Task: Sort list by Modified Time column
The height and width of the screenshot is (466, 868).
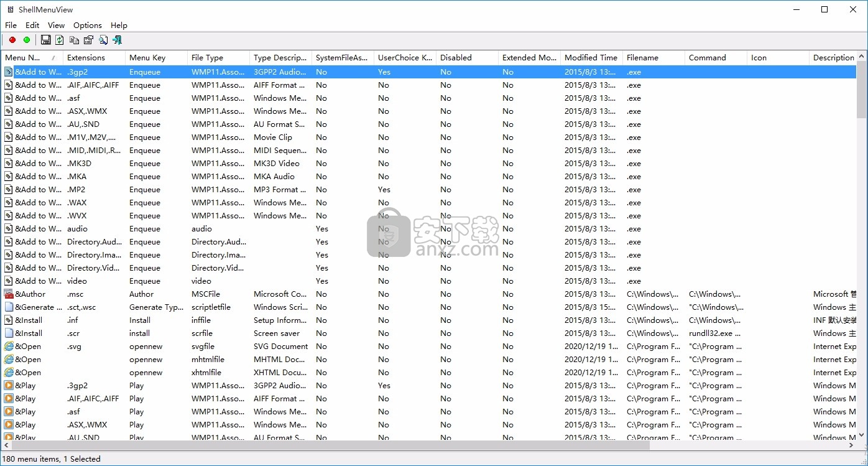Action: click(591, 57)
